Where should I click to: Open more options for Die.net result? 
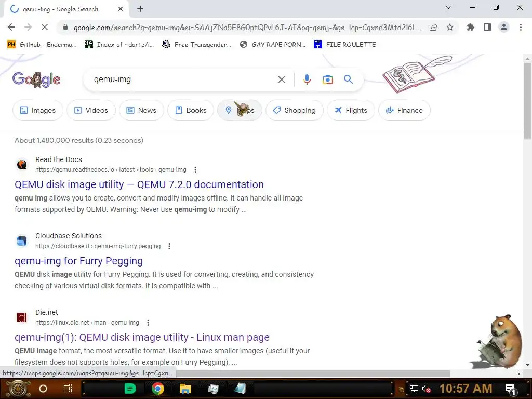[148, 322]
